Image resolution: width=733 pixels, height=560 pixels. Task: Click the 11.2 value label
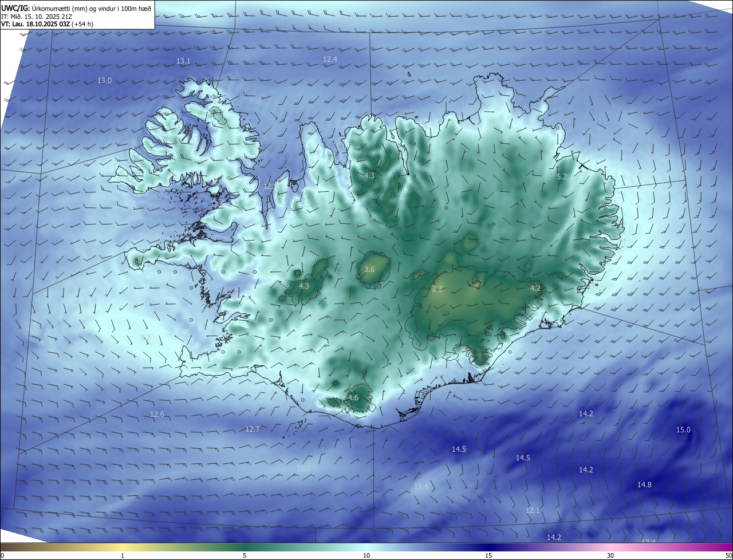tap(304, 468)
